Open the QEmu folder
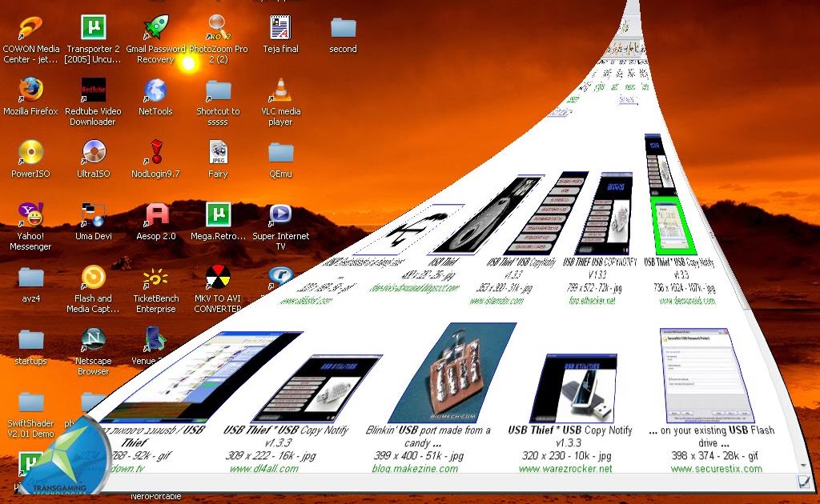Image resolution: width=820 pixels, height=504 pixels. pos(280,153)
